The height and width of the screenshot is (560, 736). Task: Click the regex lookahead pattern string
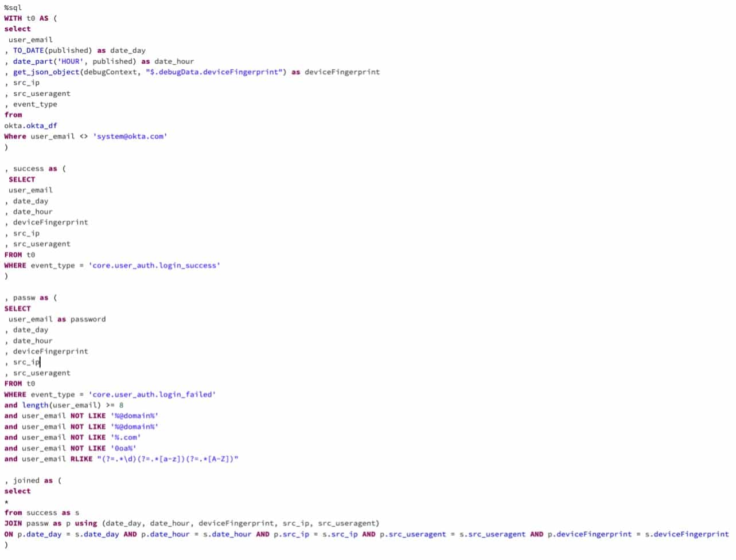click(167, 459)
